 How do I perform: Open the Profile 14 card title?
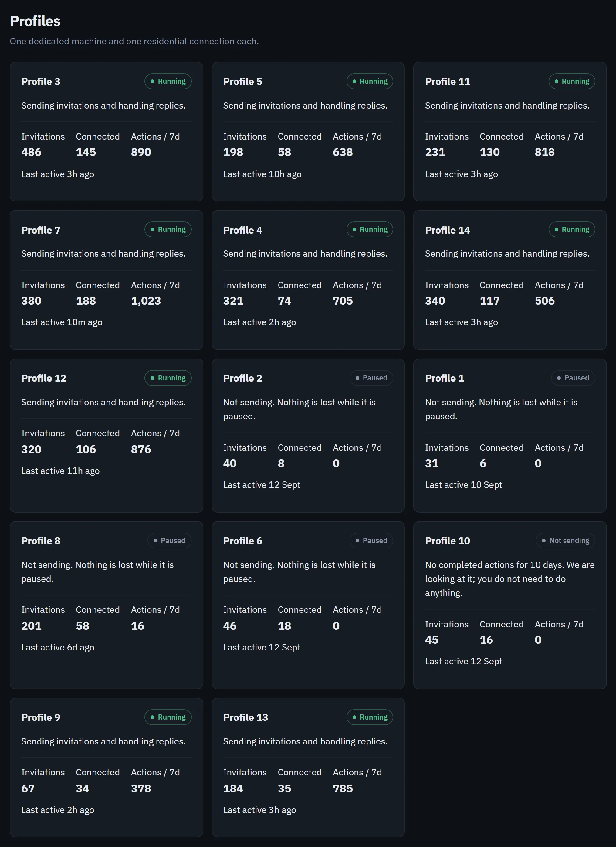pyautogui.click(x=448, y=230)
